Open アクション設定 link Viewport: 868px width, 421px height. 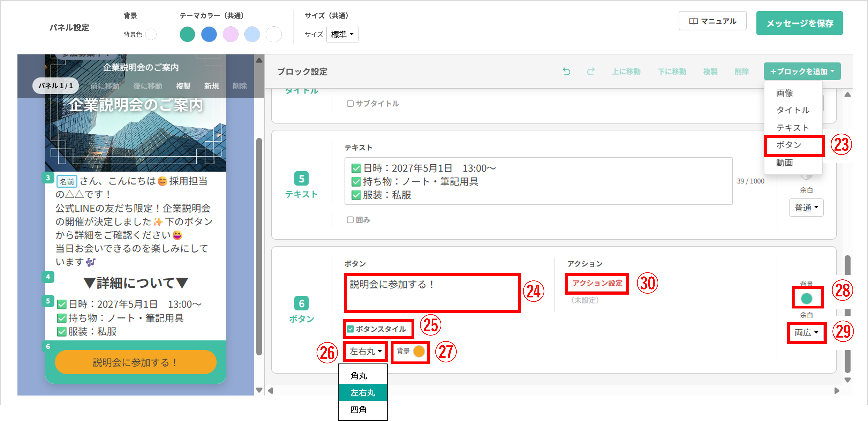tap(597, 283)
